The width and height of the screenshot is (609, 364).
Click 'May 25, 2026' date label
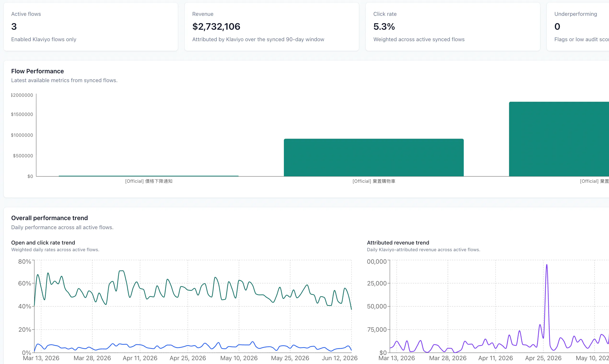pos(290,358)
